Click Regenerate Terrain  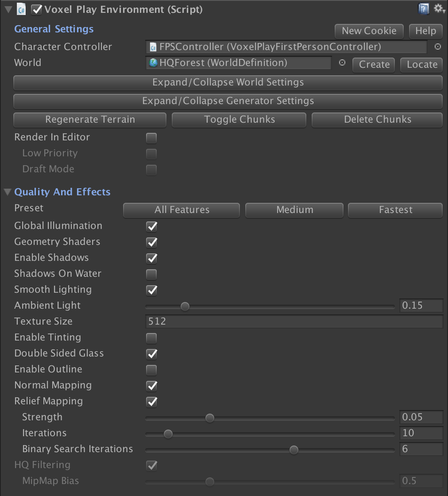coord(90,120)
